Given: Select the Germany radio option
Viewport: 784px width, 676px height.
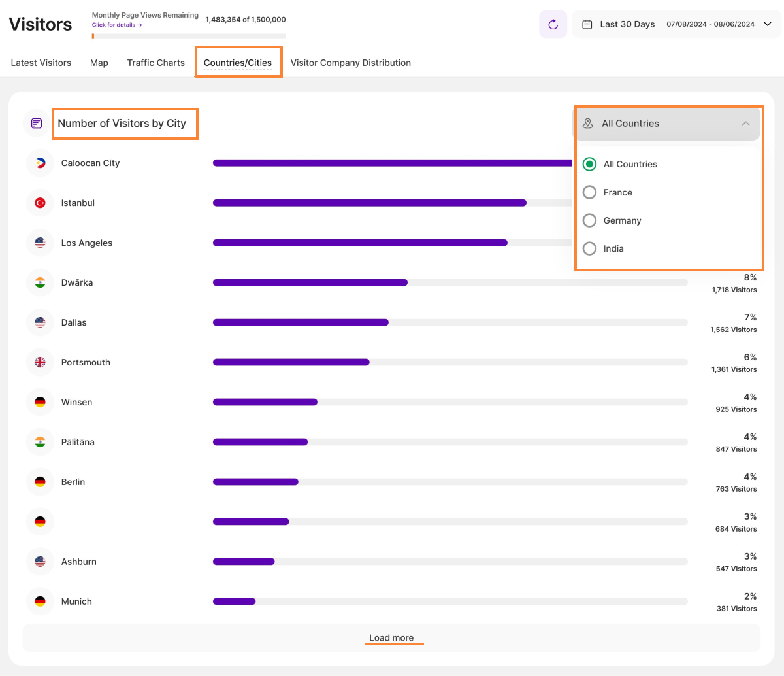Looking at the screenshot, I should (x=589, y=220).
